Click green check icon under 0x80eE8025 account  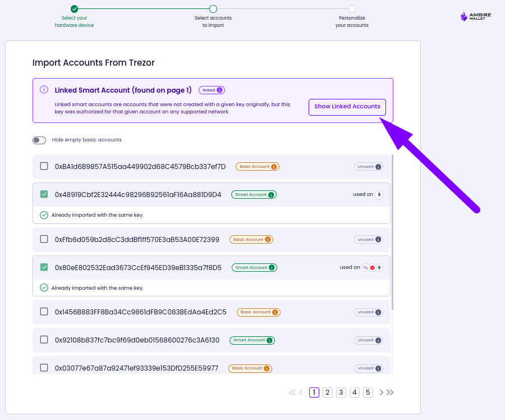pyautogui.click(x=44, y=287)
